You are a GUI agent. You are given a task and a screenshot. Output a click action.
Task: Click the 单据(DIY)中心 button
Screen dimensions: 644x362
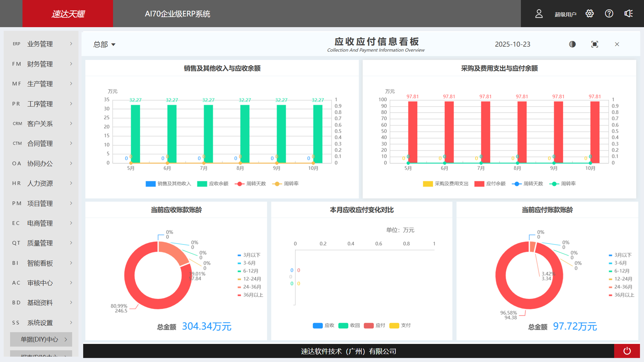tap(40, 339)
